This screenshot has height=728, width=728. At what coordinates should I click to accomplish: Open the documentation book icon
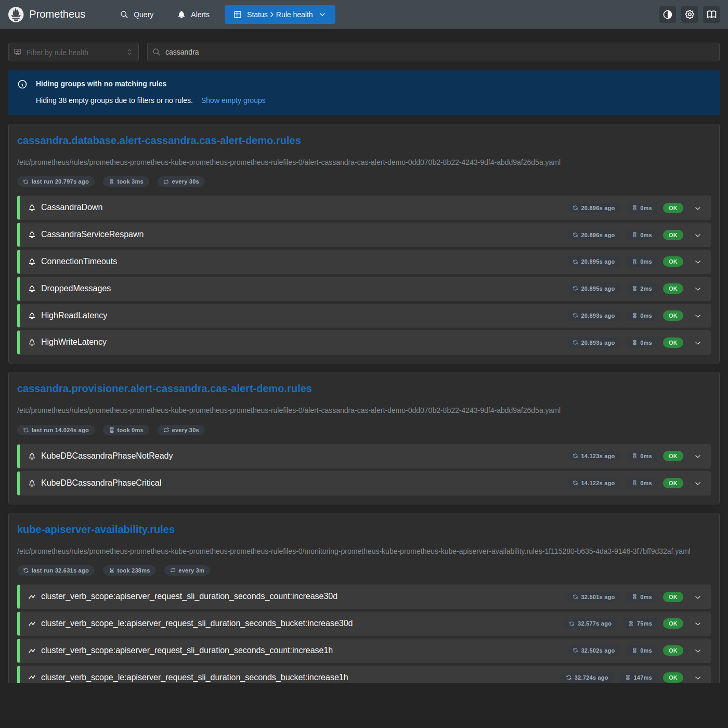pyautogui.click(x=711, y=15)
